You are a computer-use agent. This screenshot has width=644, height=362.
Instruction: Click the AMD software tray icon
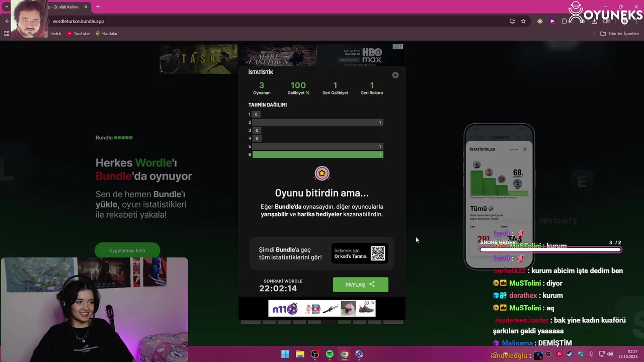(559, 354)
